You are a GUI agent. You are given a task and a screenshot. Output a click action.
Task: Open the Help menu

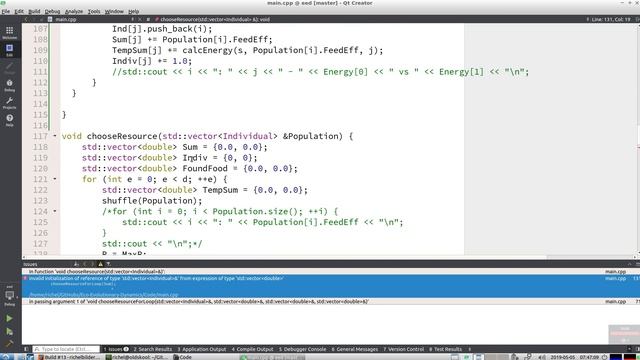tap(133, 11)
